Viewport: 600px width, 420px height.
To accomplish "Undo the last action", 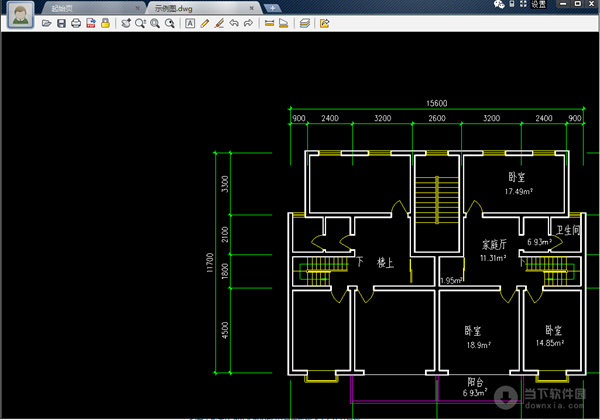I will [x=233, y=23].
